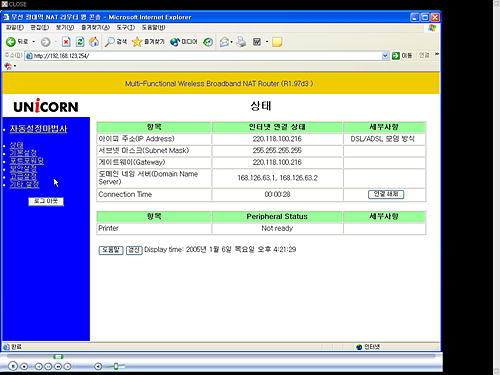Open dropdown beside the small red toolbar icon

(15, 66)
